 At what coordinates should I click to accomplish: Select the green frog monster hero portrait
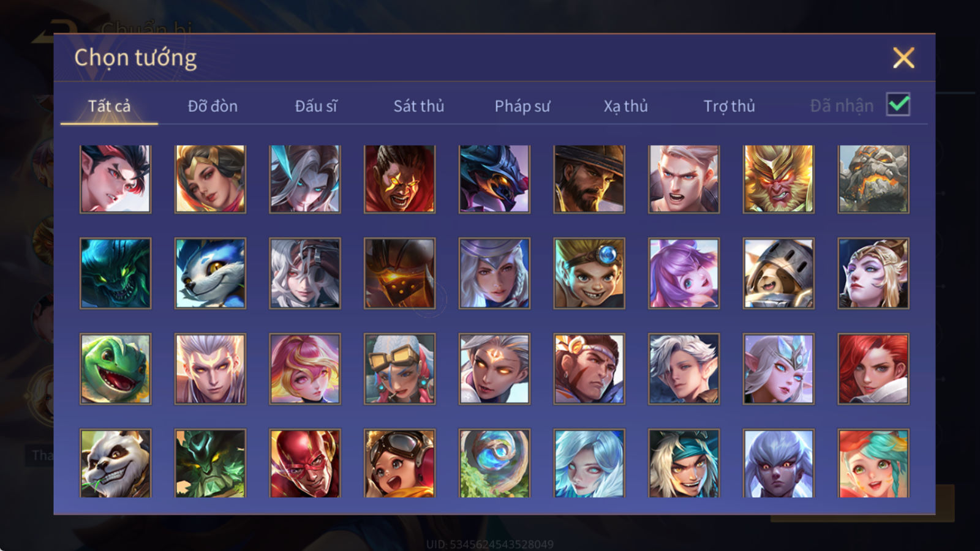(115, 369)
